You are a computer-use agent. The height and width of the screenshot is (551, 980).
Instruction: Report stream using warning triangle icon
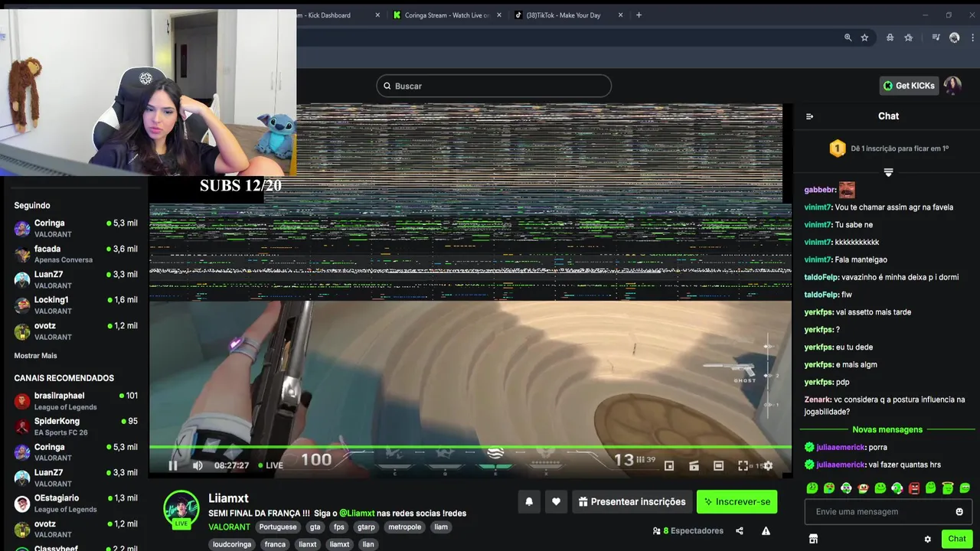766,531
